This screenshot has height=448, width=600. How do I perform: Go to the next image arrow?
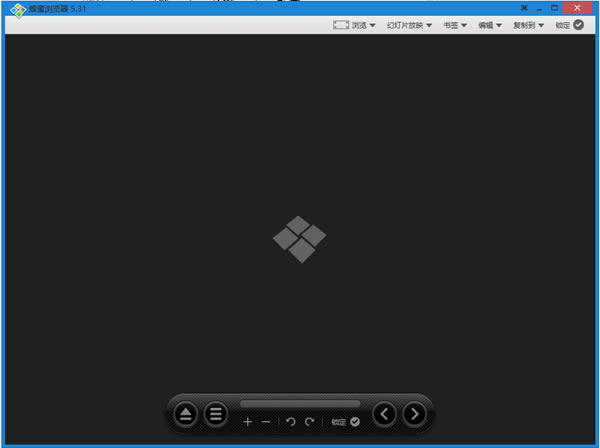pos(414,414)
